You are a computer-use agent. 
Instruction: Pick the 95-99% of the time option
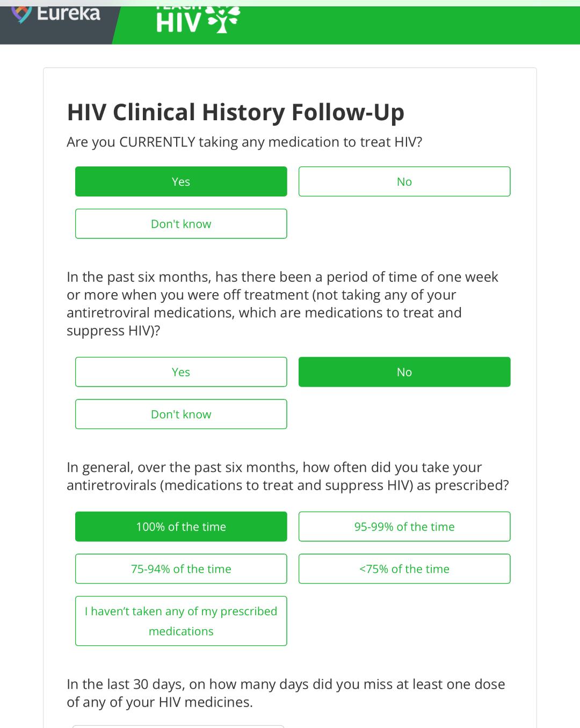pyautogui.click(x=404, y=527)
